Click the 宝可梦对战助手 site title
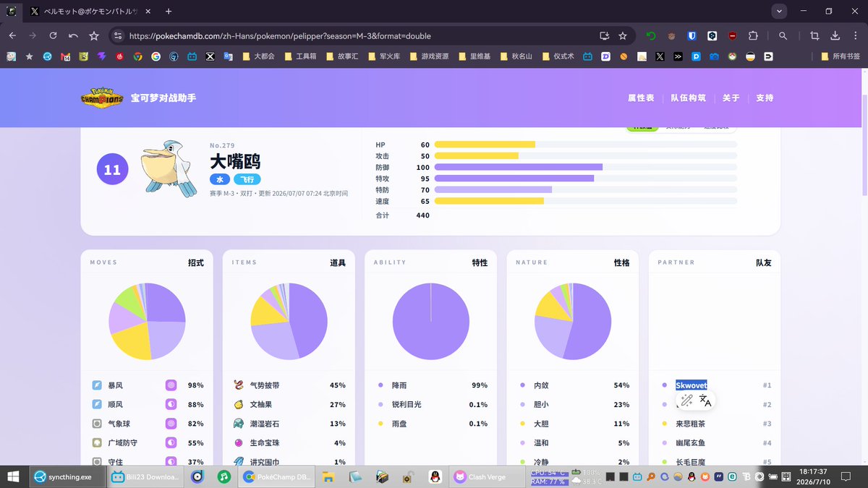This screenshot has height=488, width=868. (163, 98)
